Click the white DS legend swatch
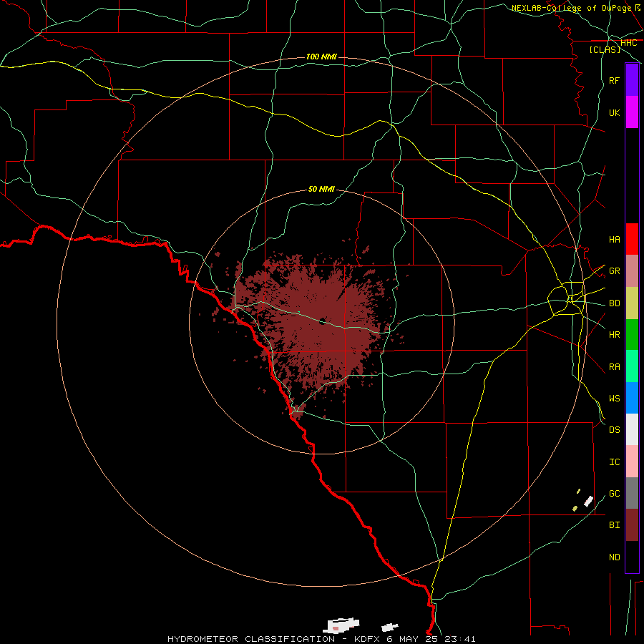The height and width of the screenshot is (644, 644). tap(632, 429)
